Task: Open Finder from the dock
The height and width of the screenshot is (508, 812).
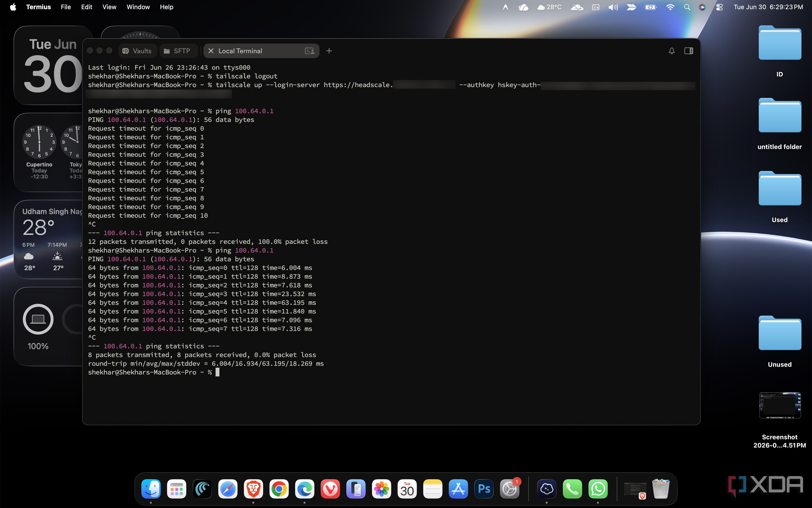Action: pos(151,488)
